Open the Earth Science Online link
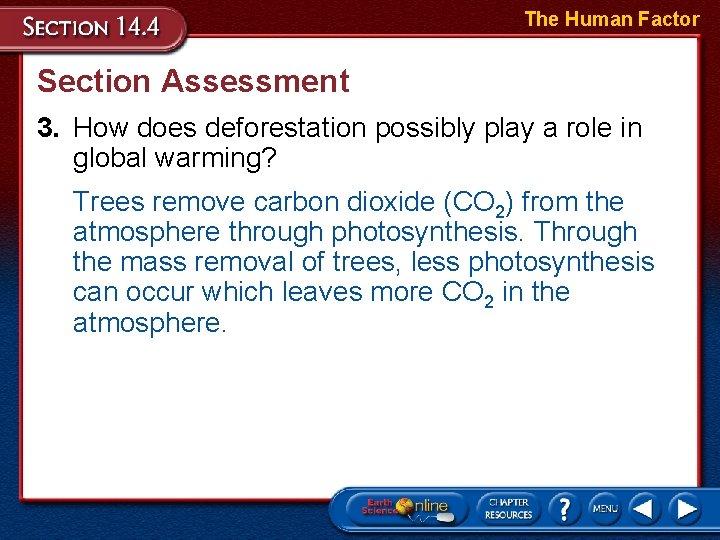 (406, 509)
